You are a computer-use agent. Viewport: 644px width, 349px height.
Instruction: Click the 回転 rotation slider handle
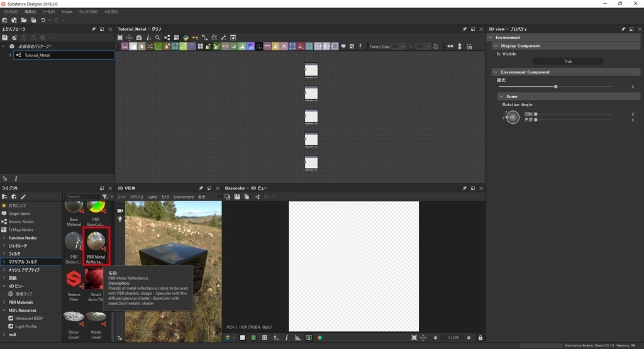pos(536,114)
